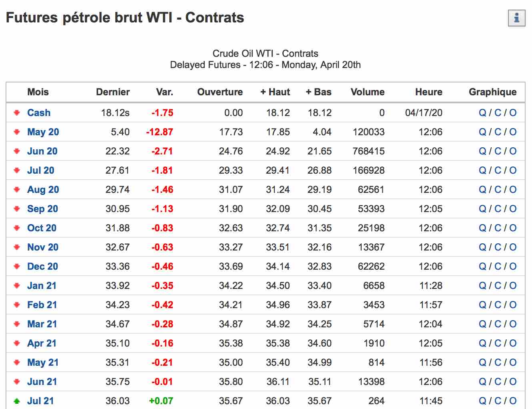Click the green up arrow beside Jul 21
The height and width of the screenshot is (409, 532).
(17, 401)
